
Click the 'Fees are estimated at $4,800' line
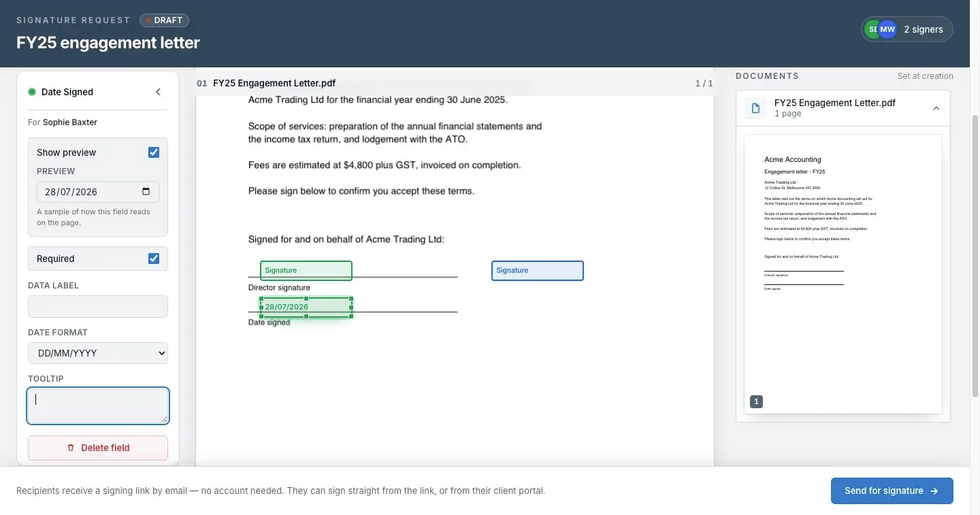click(x=385, y=165)
